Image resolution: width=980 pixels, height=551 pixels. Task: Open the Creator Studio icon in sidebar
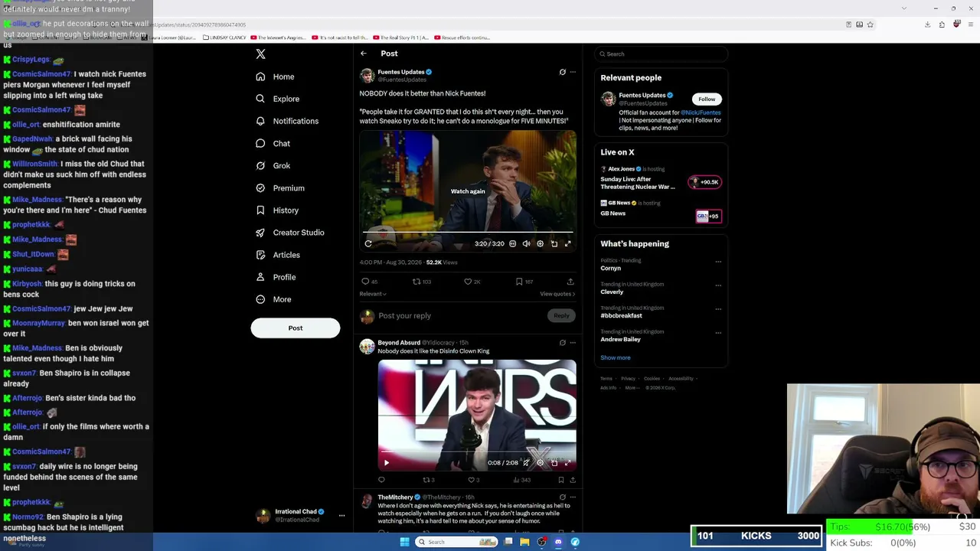click(x=260, y=233)
